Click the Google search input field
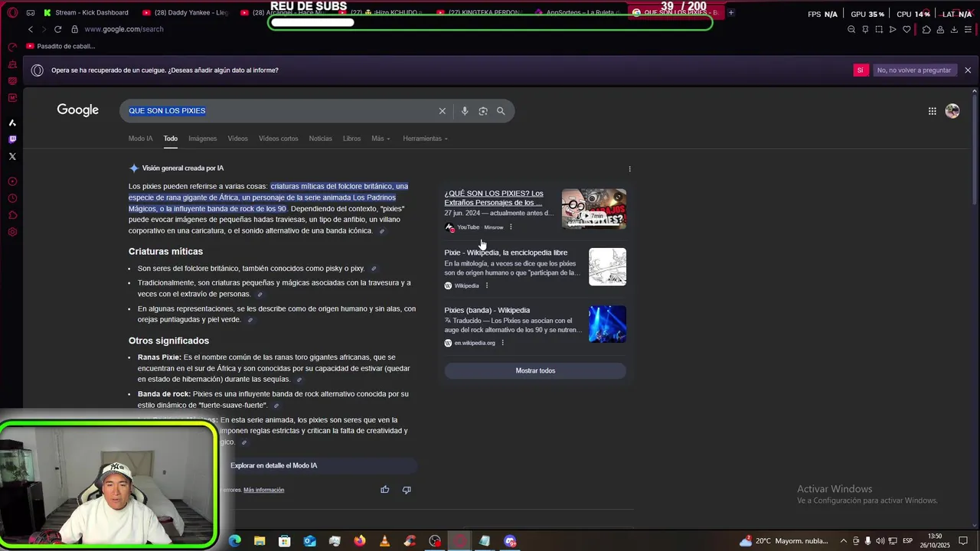This screenshot has width=980, height=551. 281,111
